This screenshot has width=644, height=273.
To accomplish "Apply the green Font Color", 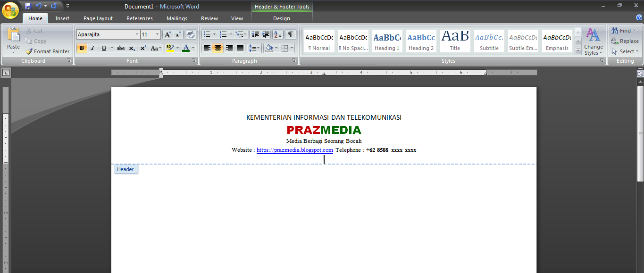I will point(186,48).
